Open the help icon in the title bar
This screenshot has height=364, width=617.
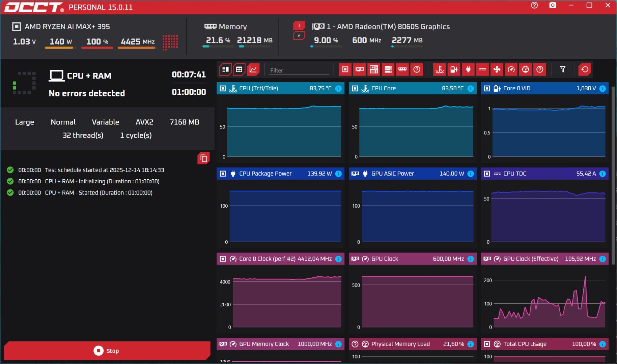pos(534,5)
